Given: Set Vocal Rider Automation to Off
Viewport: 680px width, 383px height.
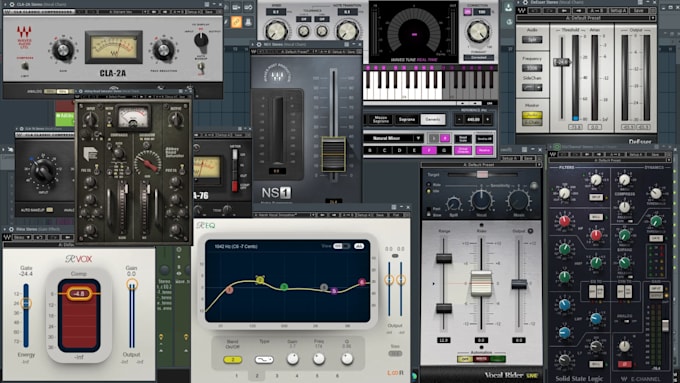Looking at the screenshot, I should point(465,359).
